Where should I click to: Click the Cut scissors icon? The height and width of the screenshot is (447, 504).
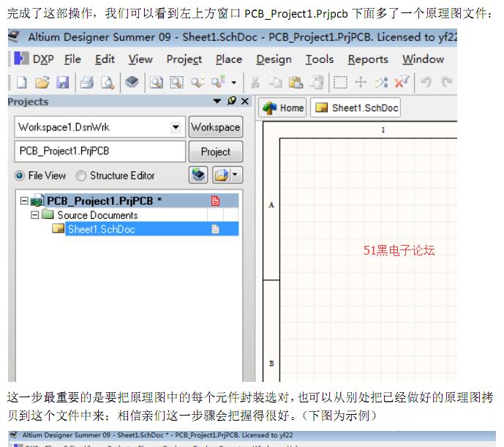(255, 83)
